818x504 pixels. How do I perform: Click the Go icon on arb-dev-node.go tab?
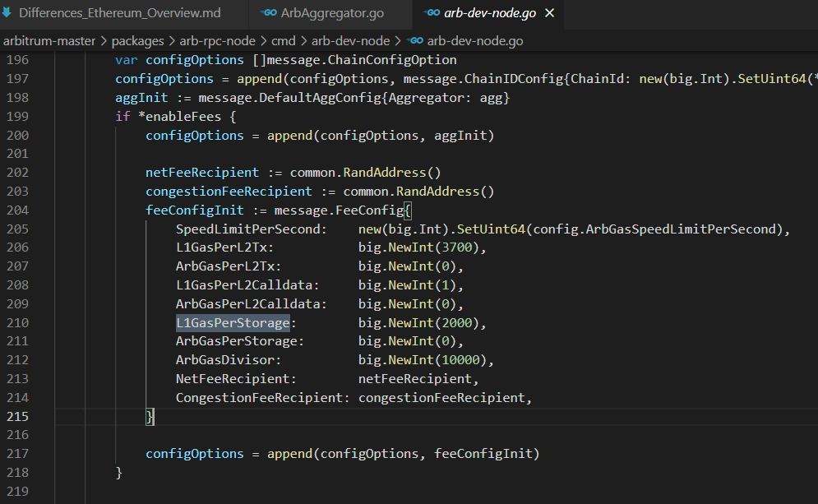pos(432,12)
